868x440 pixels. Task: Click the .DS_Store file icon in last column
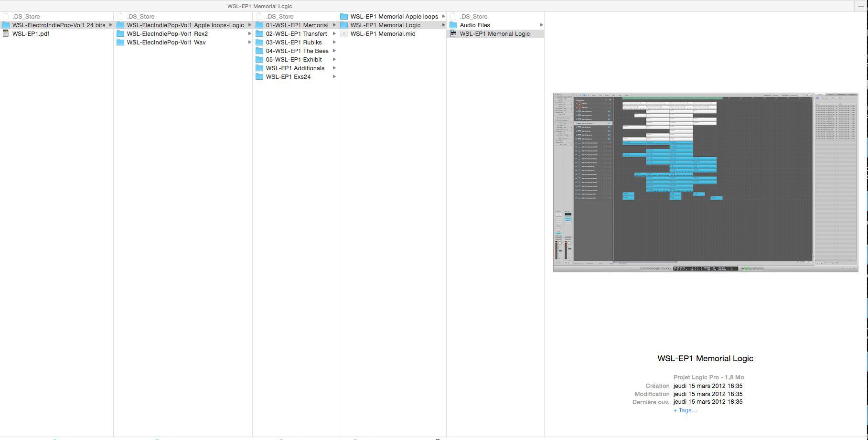click(x=453, y=16)
